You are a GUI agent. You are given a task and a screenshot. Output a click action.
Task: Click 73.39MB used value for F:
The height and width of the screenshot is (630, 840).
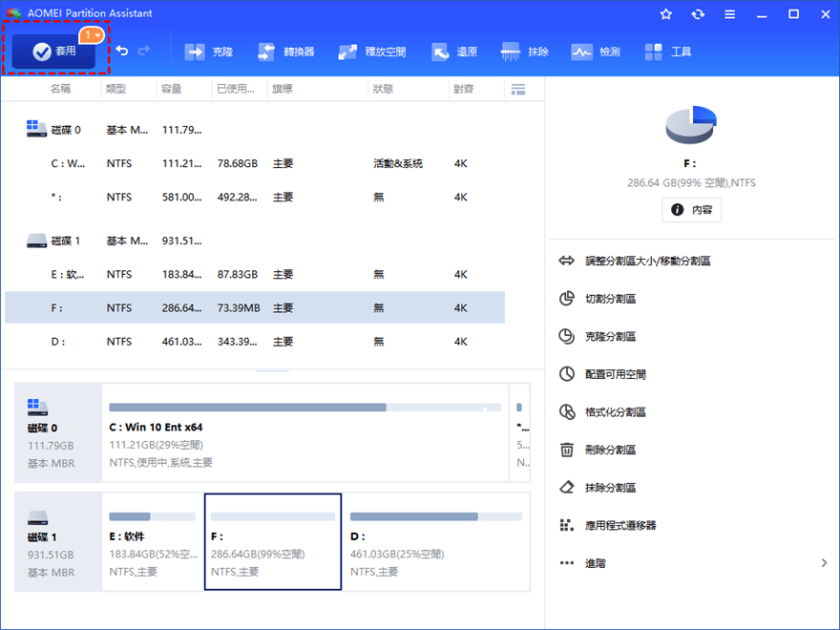click(x=239, y=308)
